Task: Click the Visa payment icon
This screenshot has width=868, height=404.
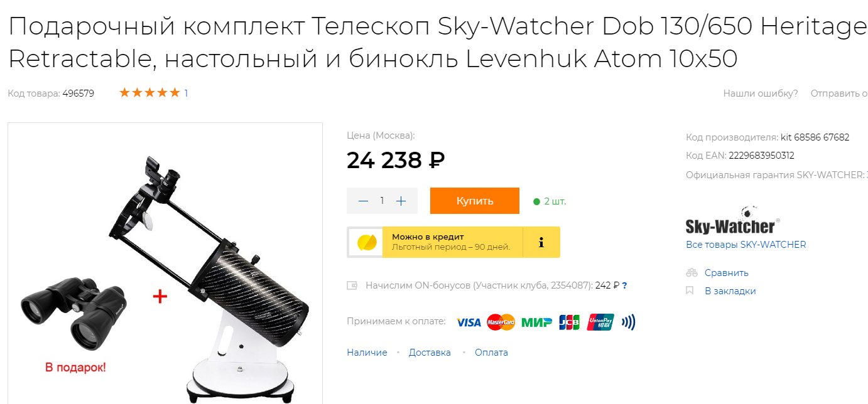Action: click(469, 322)
